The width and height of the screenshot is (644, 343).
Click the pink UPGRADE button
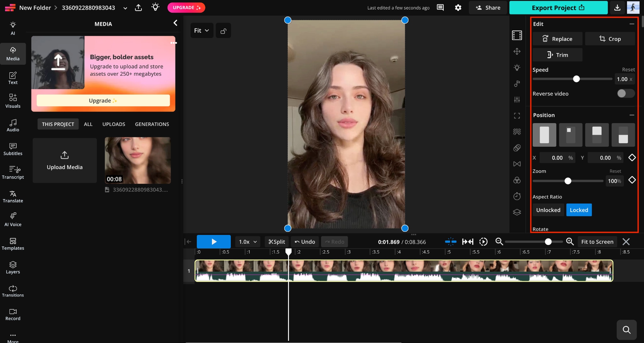(186, 8)
